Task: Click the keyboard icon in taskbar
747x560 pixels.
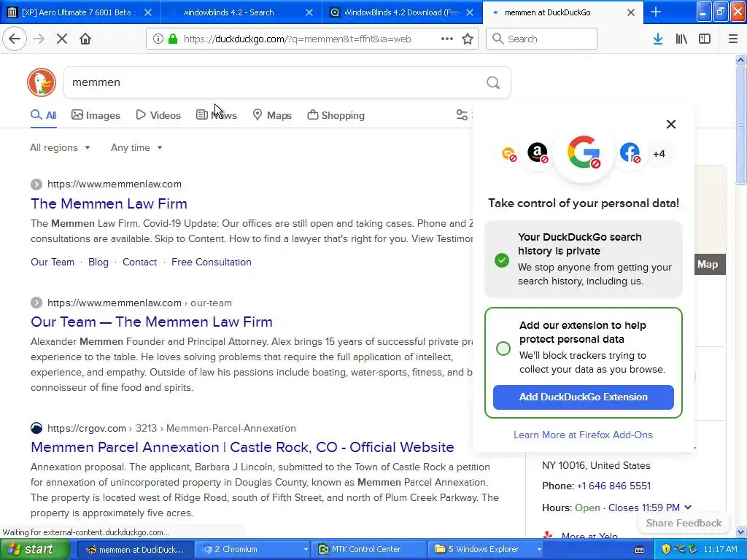Action: tap(639, 550)
